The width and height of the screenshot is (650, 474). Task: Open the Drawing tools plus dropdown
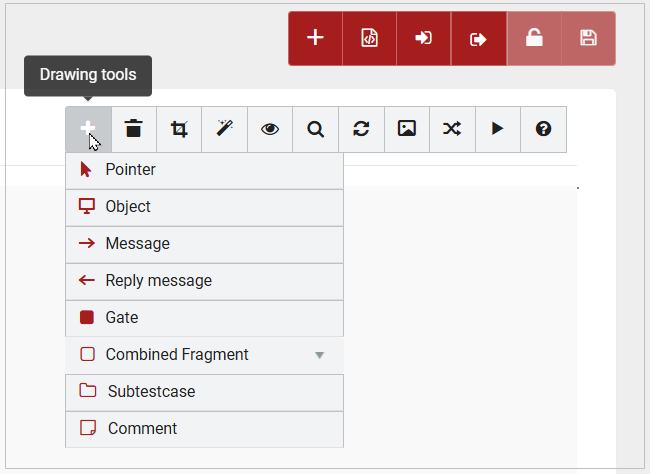tap(88, 129)
